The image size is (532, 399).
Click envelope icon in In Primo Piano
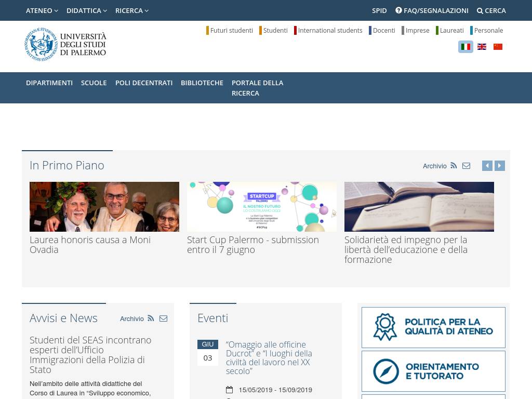tap(466, 166)
